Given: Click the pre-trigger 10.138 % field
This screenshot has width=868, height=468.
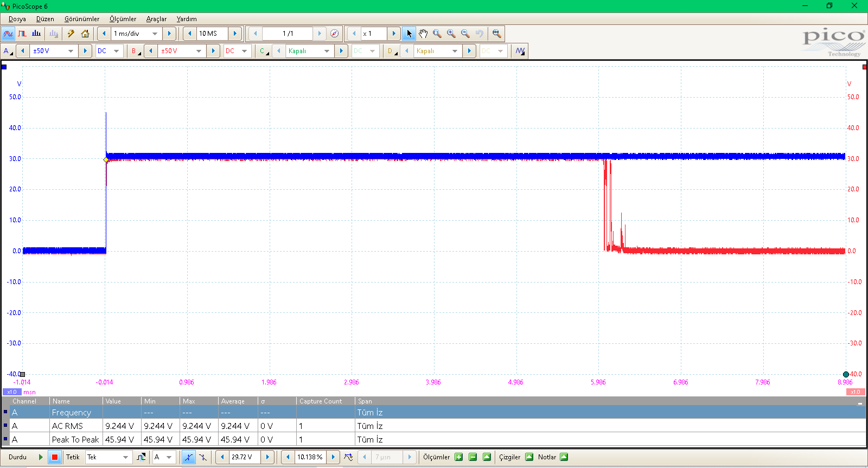Looking at the screenshot, I should 310,457.
